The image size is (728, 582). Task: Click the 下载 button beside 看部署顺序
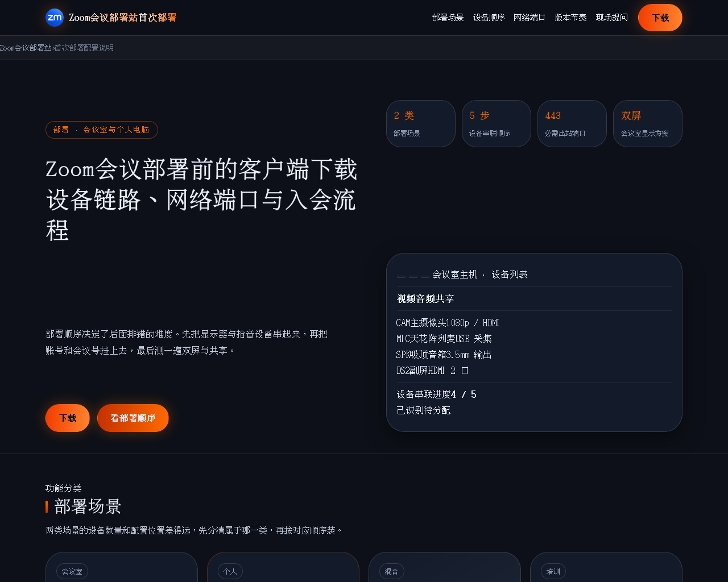click(68, 418)
